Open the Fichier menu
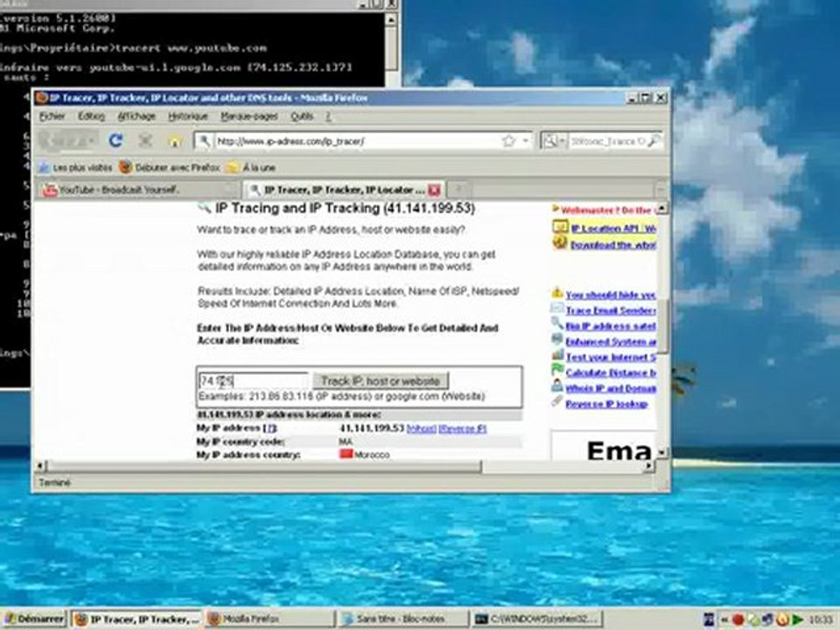 tap(52, 116)
